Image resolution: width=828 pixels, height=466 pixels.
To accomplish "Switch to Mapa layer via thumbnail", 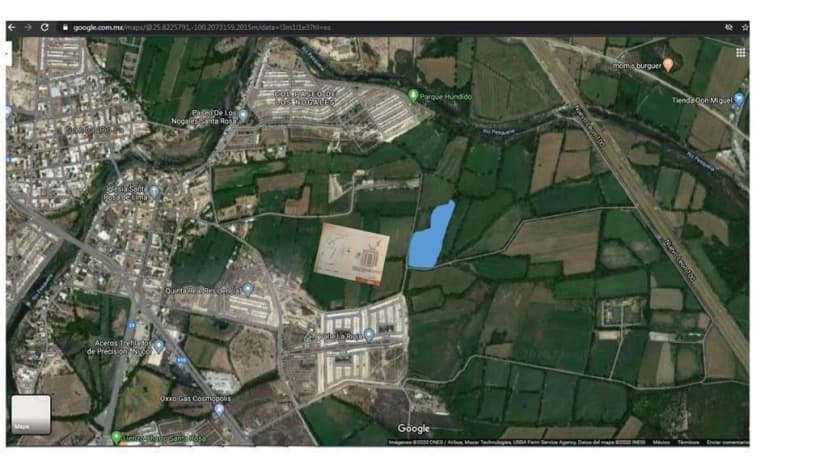I will pos(31,415).
